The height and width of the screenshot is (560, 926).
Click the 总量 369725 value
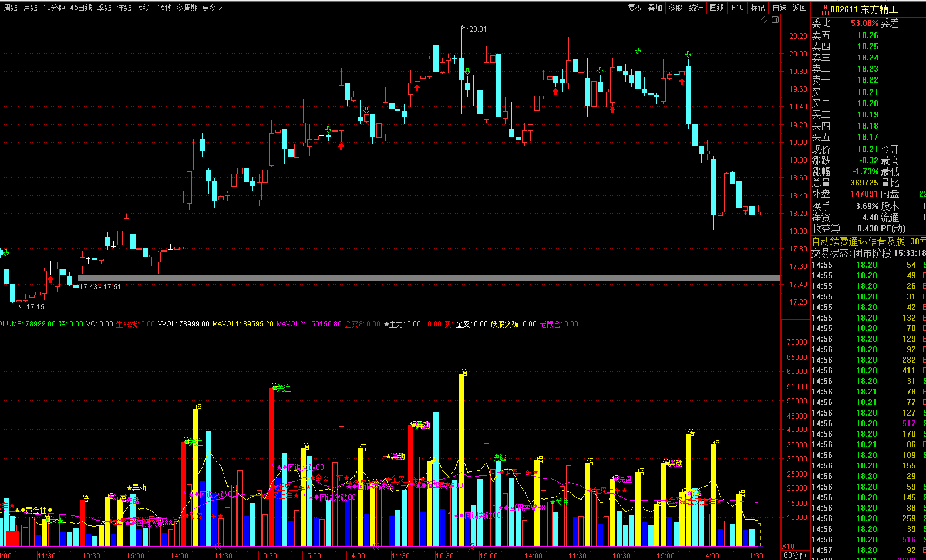(x=864, y=183)
